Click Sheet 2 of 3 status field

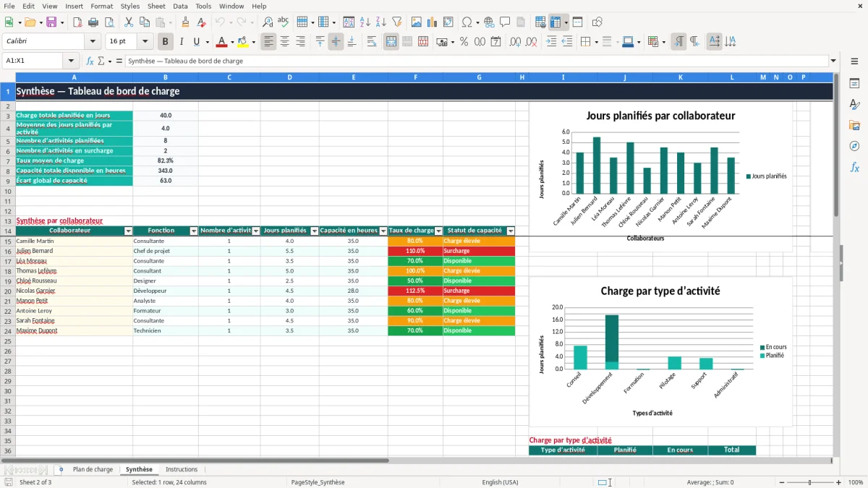pyautogui.click(x=35, y=482)
